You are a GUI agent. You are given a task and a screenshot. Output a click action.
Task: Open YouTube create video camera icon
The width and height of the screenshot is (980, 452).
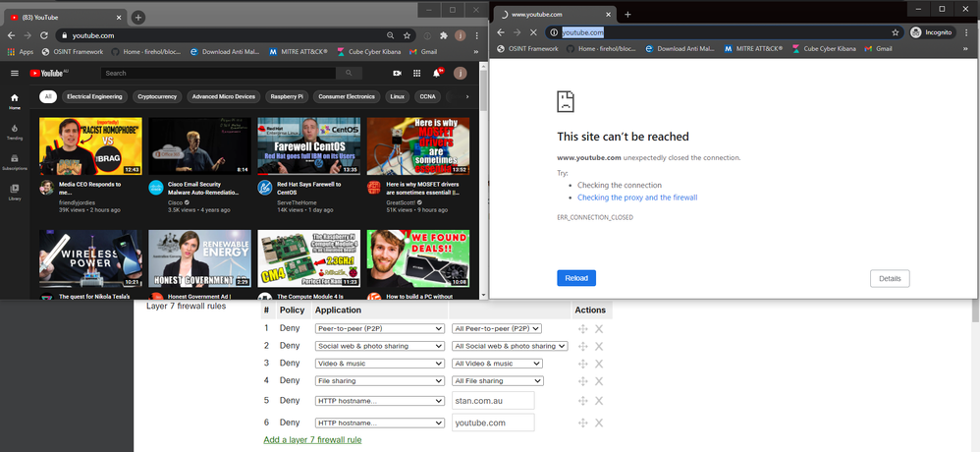click(x=397, y=73)
